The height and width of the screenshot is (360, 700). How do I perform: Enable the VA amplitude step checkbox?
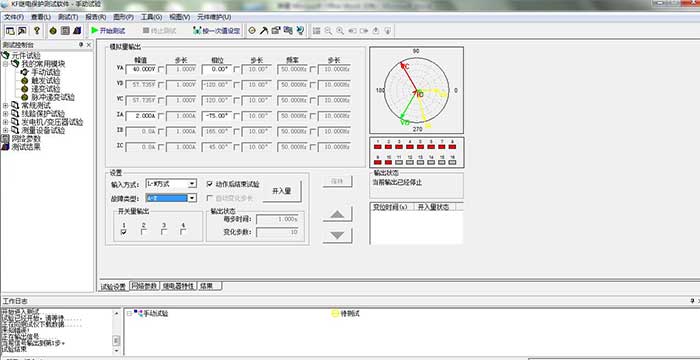[x=161, y=69]
